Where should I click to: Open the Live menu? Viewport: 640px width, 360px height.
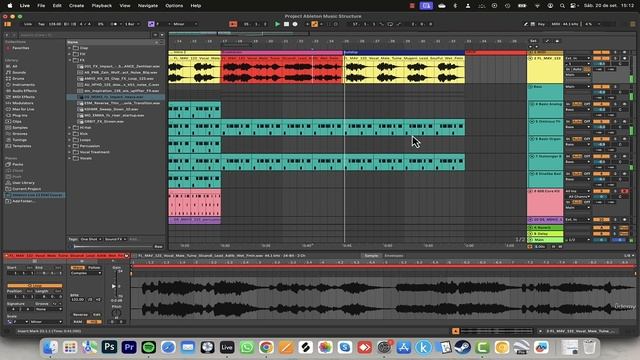(x=25, y=6)
